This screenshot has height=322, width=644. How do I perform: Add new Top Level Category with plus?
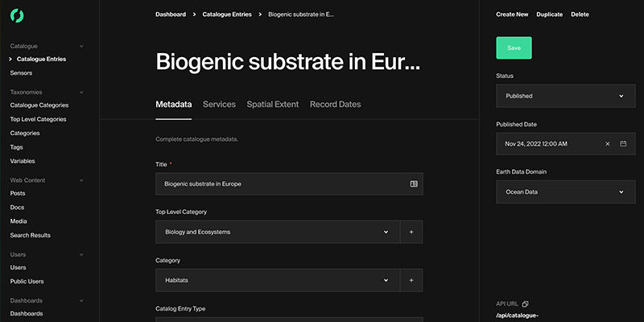tap(411, 232)
